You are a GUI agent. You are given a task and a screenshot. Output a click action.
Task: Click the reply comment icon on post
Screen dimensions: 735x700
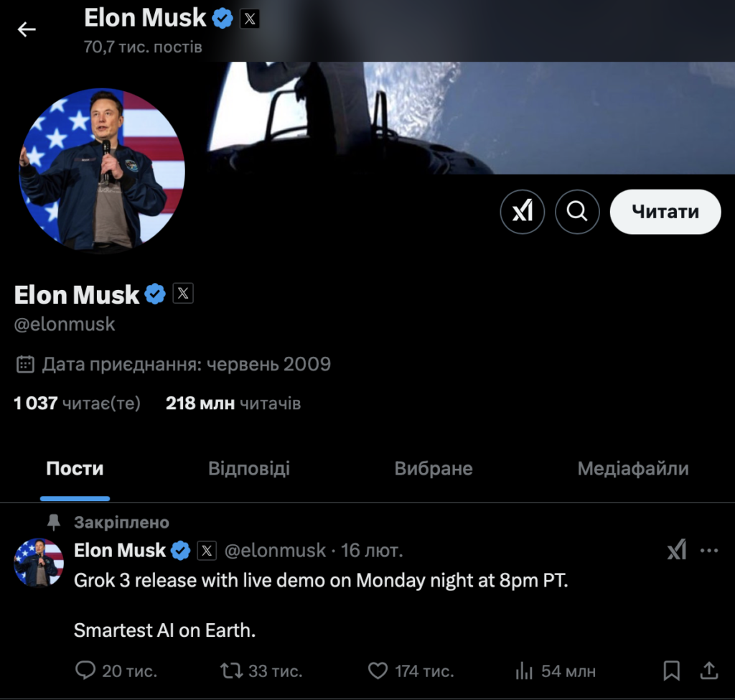(x=85, y=671)
